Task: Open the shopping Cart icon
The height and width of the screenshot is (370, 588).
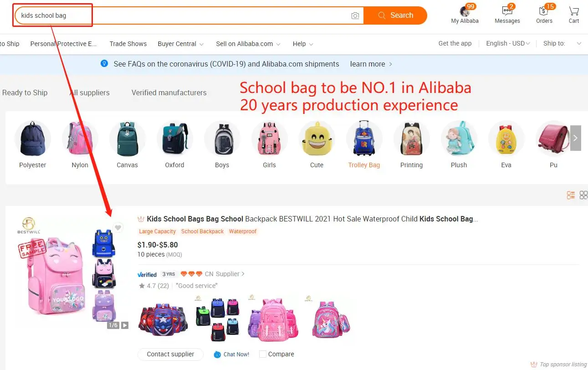Action: (x=574, y=11)
